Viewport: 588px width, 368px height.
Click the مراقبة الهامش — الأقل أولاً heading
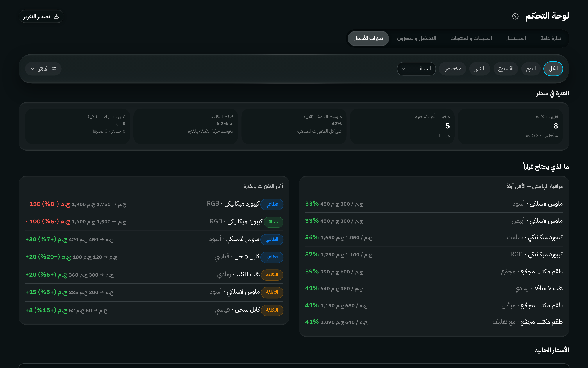coord(535,186)
